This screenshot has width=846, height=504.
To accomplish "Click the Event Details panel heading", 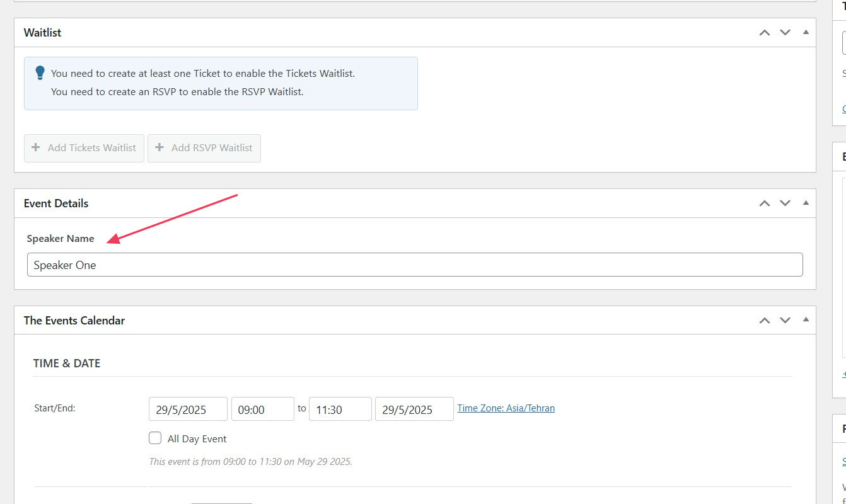I will pos(56,203).
